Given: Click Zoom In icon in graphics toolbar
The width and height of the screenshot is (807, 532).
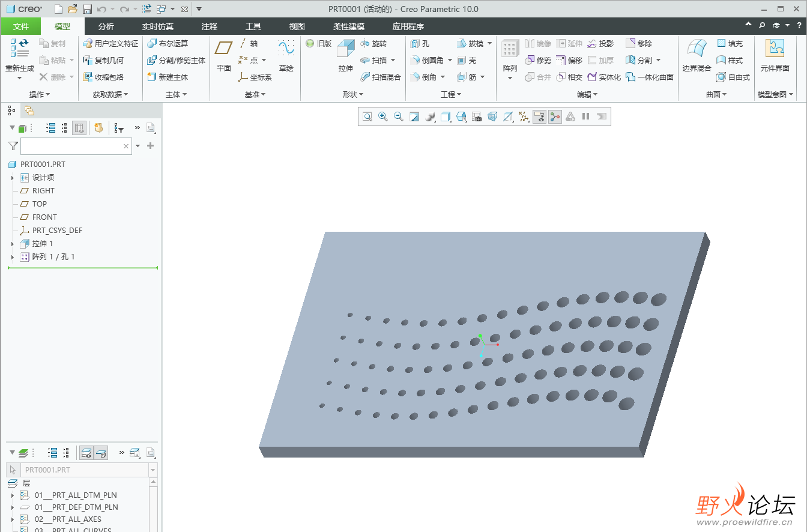Looking at the screenshot, I should [x=382, y=116].
